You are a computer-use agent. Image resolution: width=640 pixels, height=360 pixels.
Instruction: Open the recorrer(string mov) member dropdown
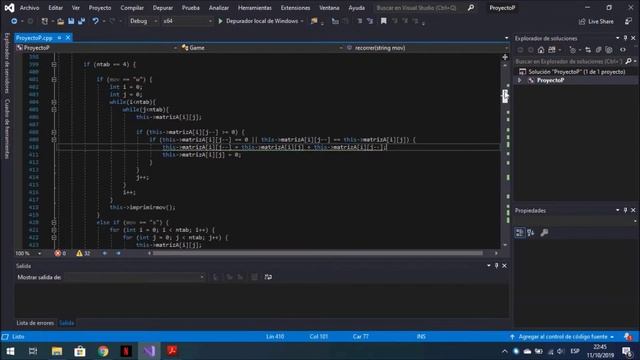pyautogui.click(x=427, y=48)
